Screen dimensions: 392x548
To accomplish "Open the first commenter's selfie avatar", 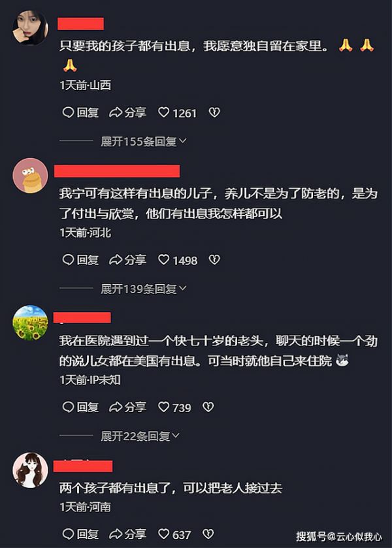I will pyautogui.click(x=31, y=27).
